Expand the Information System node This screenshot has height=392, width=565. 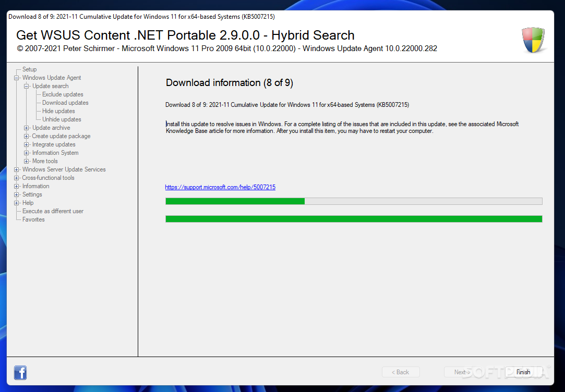pyautogui.click(x=26, y=153)
